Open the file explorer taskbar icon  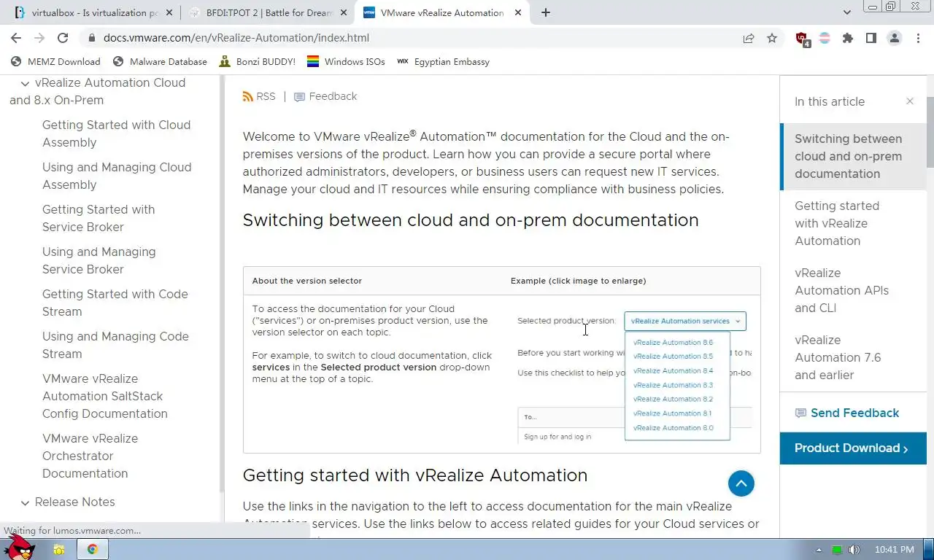(58, 549)
